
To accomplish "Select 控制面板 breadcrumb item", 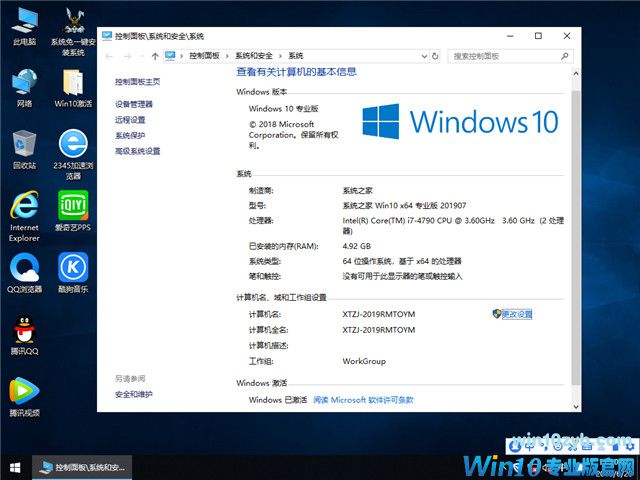I will click(x=204, y=56).
